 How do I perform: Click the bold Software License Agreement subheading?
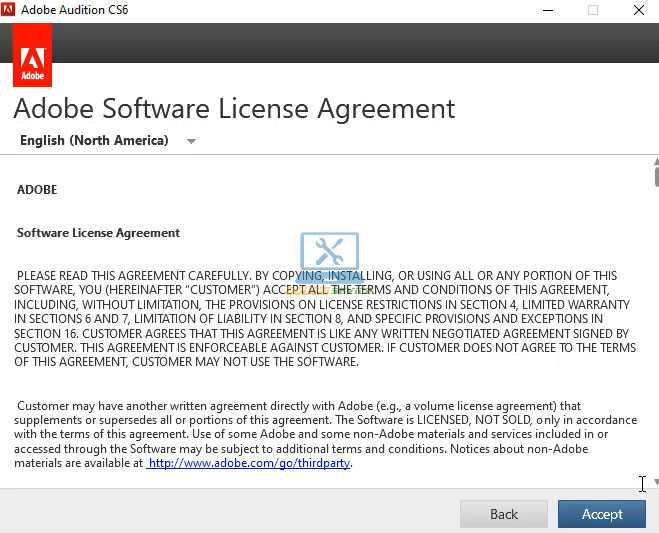98,233
